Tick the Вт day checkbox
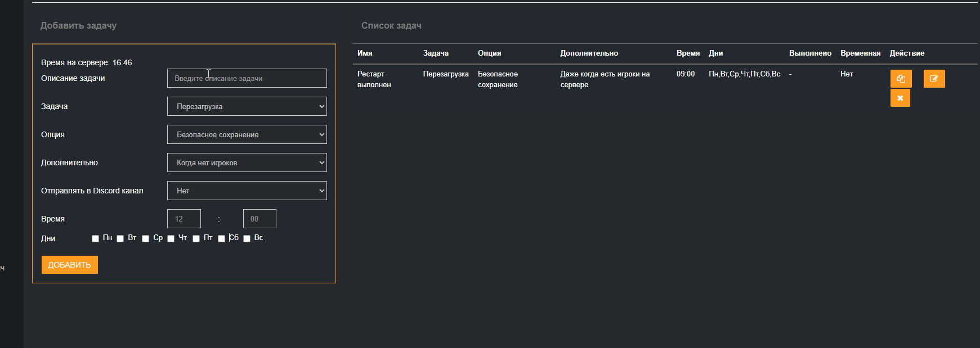This screenshot has height=348, width=980. point(120,238)
